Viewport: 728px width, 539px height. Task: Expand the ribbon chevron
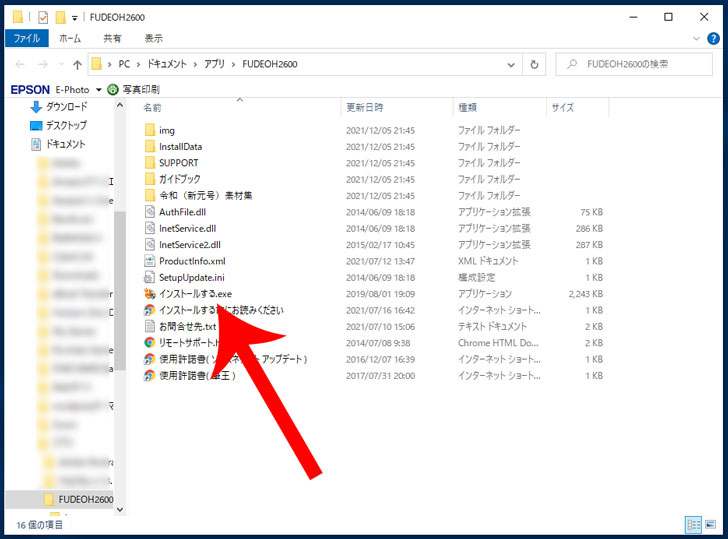pyautogui.click(x=696, y=39)
